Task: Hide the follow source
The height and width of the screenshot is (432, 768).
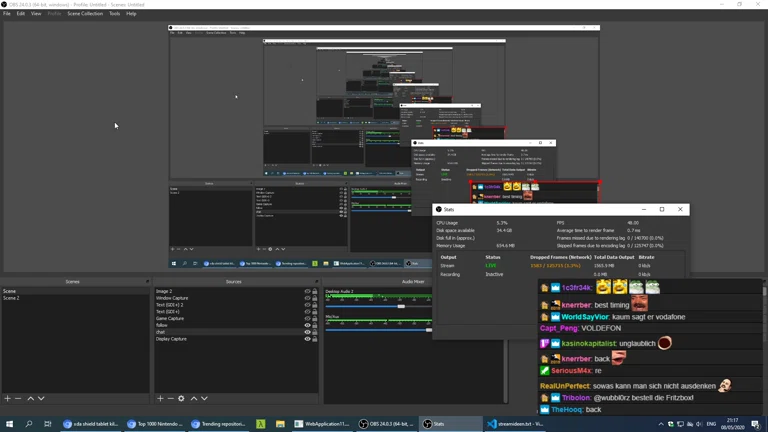Action: [308, 325]
